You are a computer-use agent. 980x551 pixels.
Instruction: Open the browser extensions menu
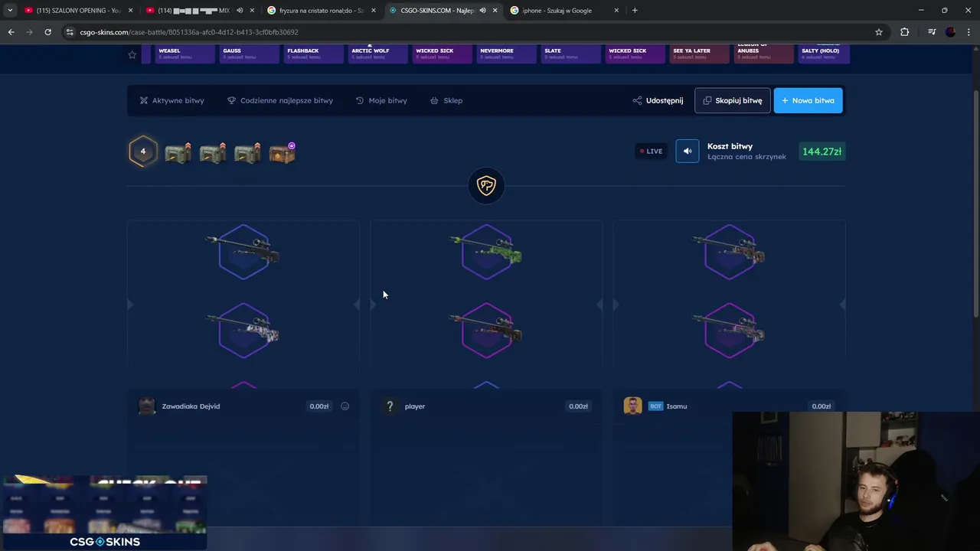(x=905, y=32)
